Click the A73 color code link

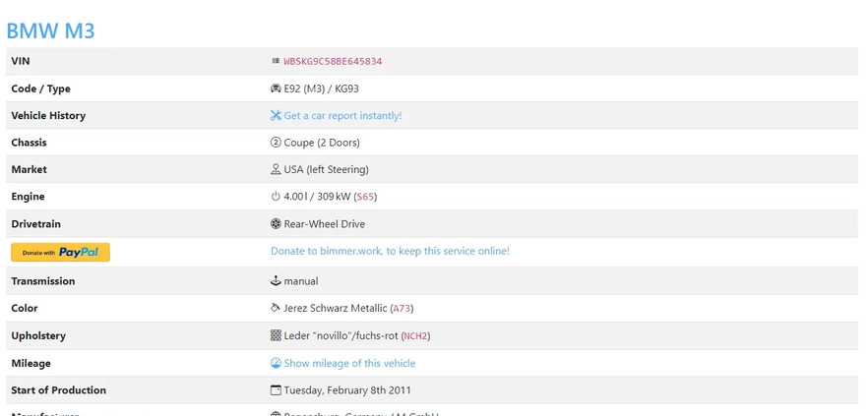(402, 308)
